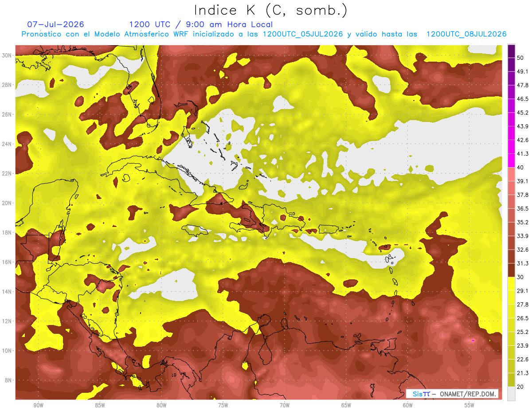Click the "21.3" colorbar value

(523, 373)
